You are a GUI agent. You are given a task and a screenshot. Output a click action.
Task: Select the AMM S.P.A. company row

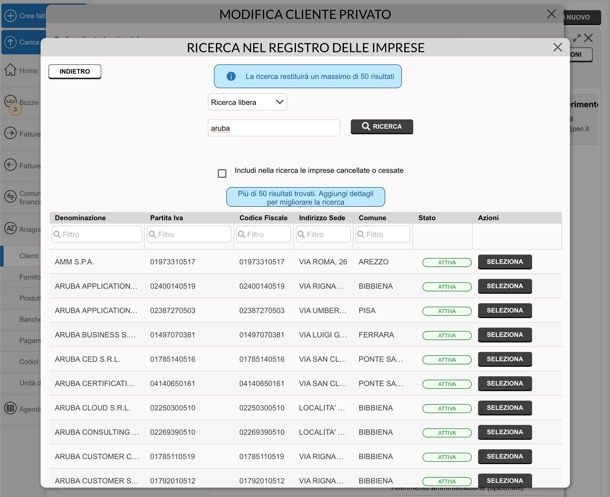[x=505, y=262]
